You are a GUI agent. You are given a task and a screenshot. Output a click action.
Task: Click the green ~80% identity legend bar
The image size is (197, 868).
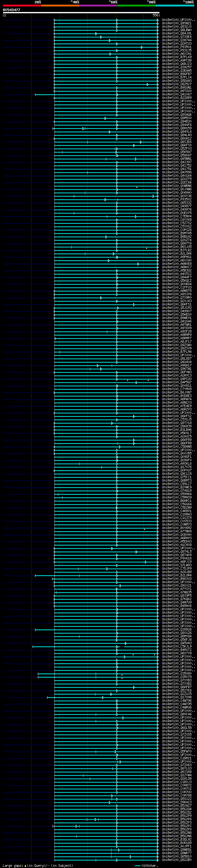[x=136, y=6]
